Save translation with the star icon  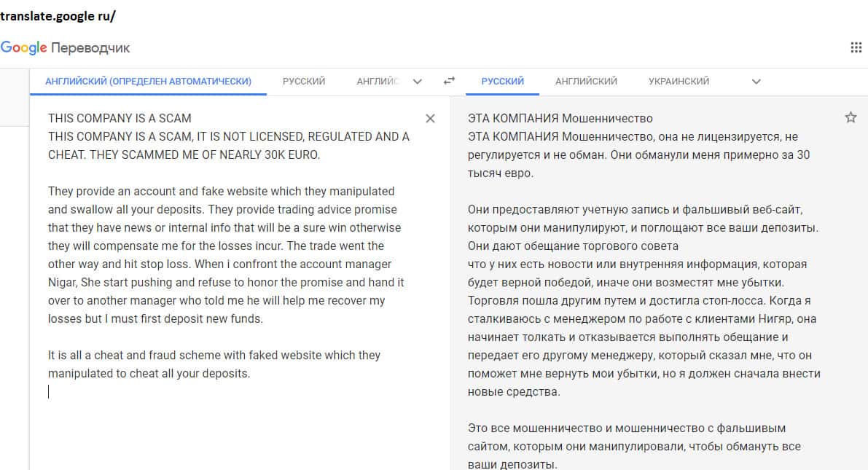pos(851,117)
